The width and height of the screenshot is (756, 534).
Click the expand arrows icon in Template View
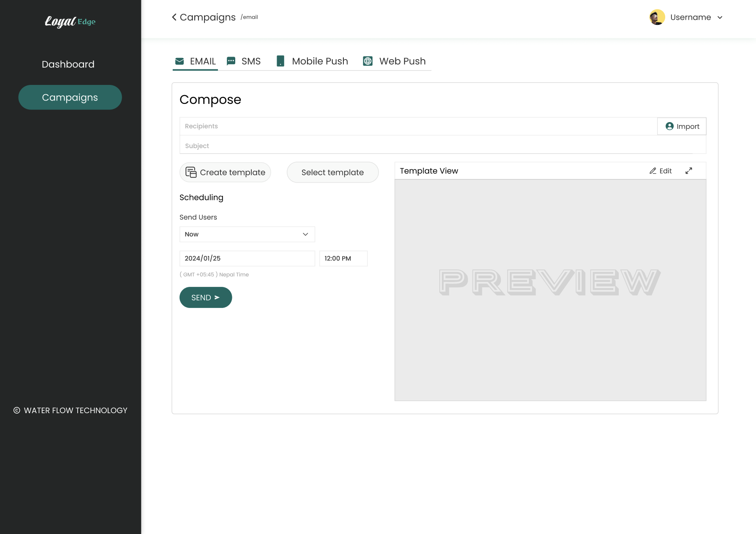pyautogui.click(x=689, y=171)
